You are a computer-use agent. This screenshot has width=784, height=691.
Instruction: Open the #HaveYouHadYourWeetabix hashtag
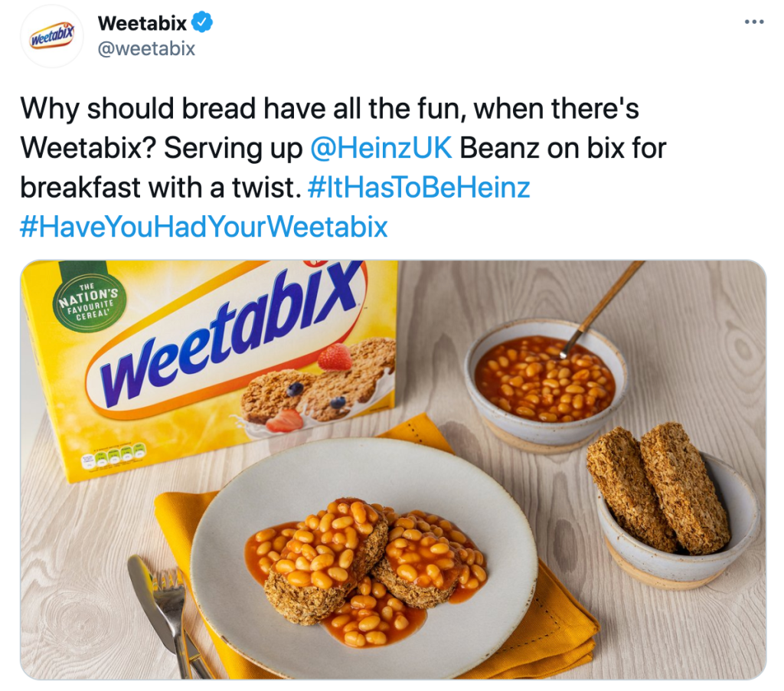(204, 227)
